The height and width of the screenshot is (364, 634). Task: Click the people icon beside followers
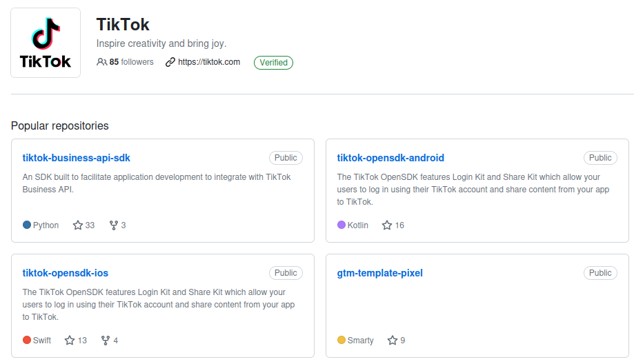[x=102, y=62]
